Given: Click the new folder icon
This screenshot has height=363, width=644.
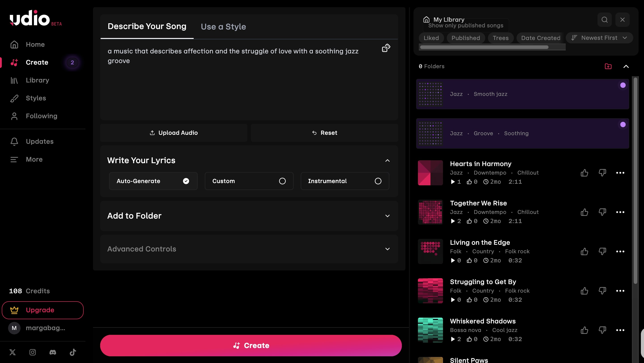Looking at the screenshot, I should point(608,66).
